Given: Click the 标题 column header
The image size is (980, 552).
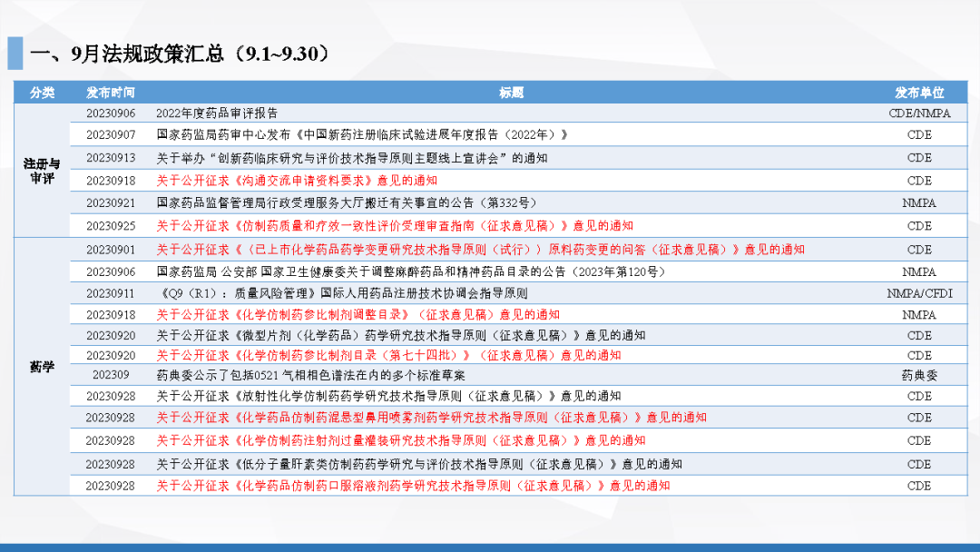Looking at the screenshot, I should pos(511,93).
